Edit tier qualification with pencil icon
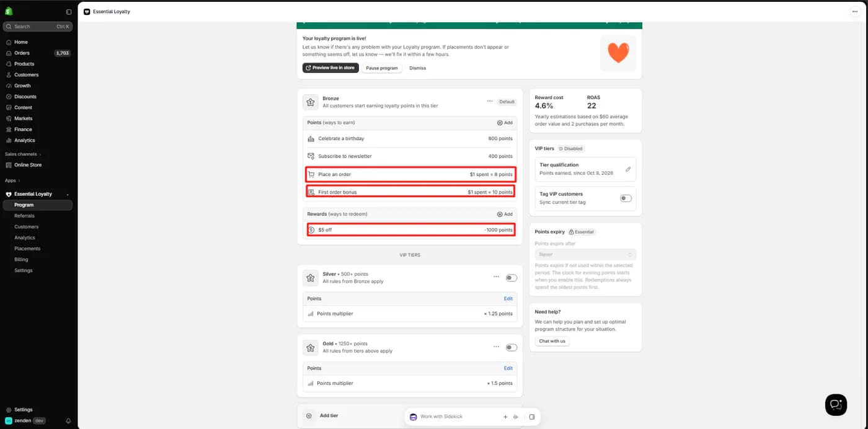Screen dimensions: 868x429 pyautogui.click(x=628, y=169)
